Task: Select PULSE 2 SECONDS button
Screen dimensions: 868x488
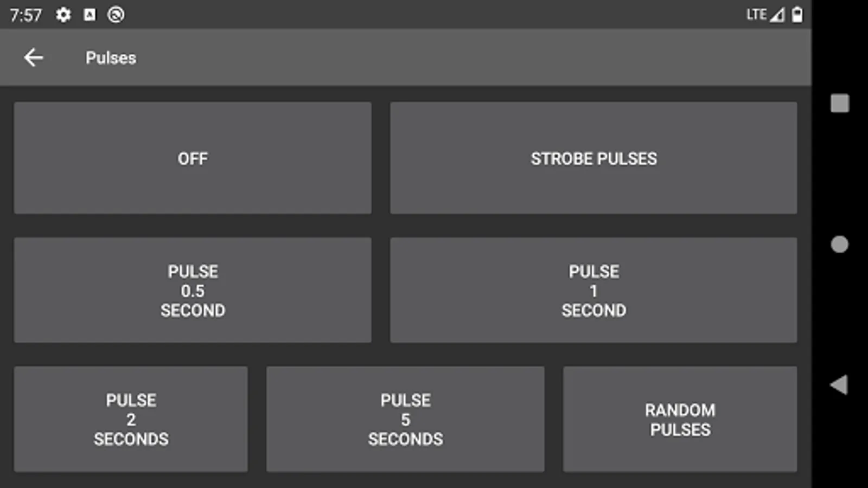Action: pyautogui.click(x=131, y=419)
